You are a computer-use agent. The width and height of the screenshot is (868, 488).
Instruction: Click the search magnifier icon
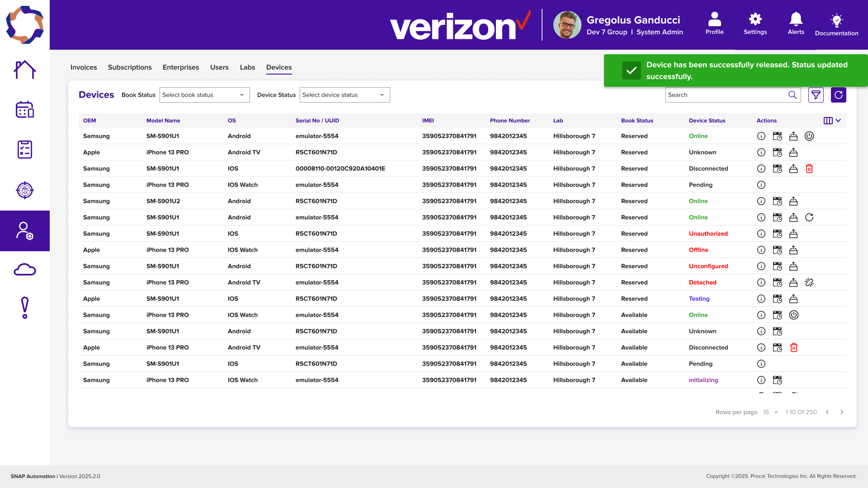coord(792,95)
